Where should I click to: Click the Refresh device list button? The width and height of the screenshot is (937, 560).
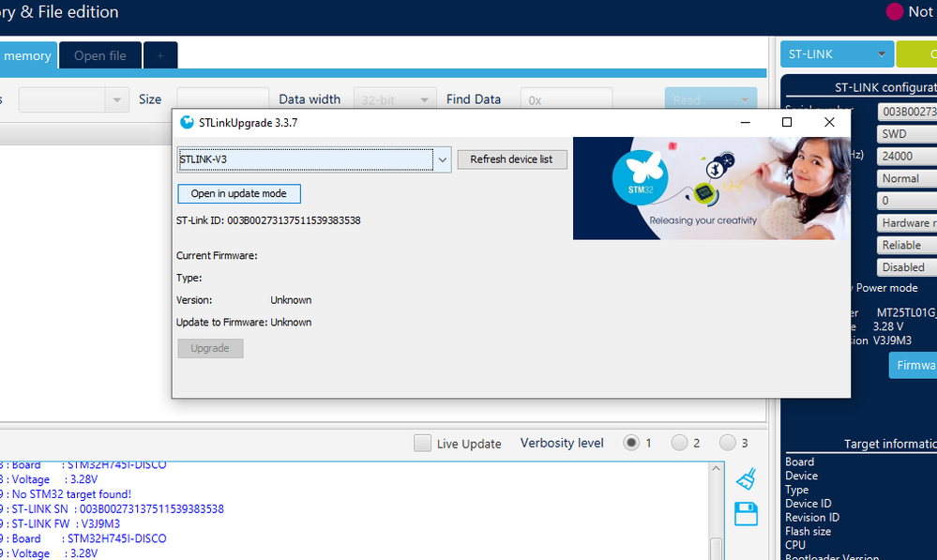point(511,159)
